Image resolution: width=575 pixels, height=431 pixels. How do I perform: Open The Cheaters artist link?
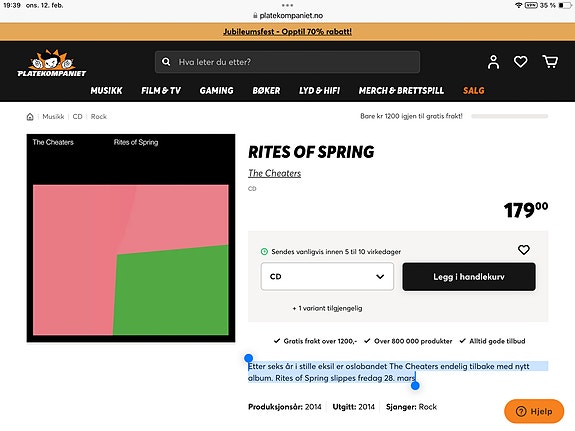tap(274, 173)
